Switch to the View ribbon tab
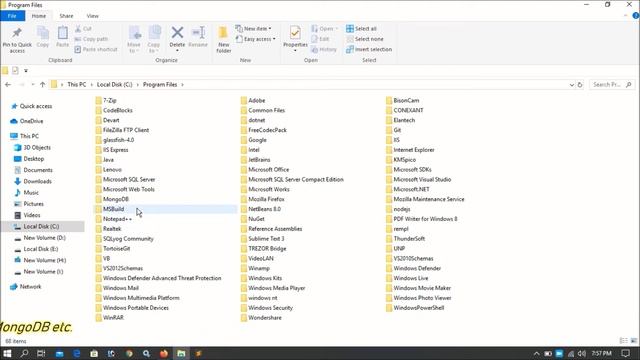 point(93,16)
